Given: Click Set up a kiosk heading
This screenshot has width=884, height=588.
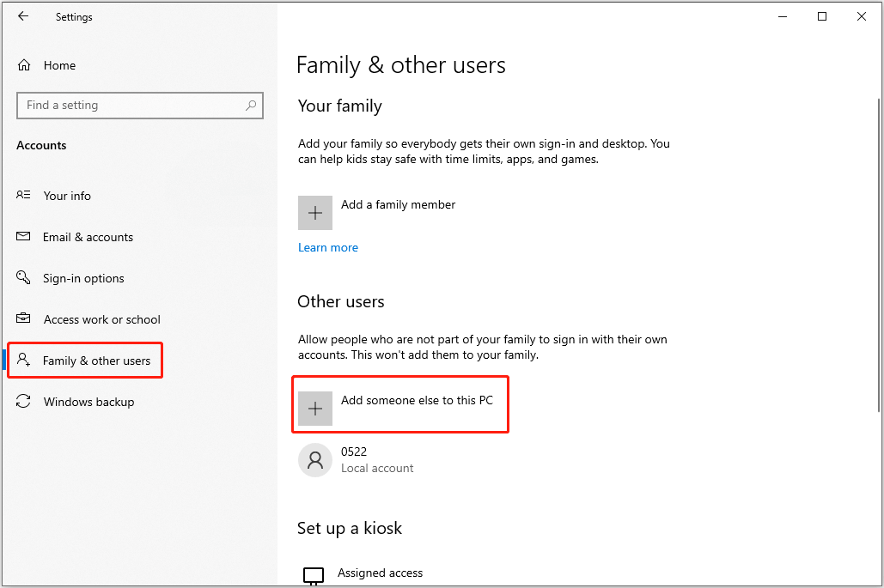Looking at the screenshot, I should (x=350, y=528).
